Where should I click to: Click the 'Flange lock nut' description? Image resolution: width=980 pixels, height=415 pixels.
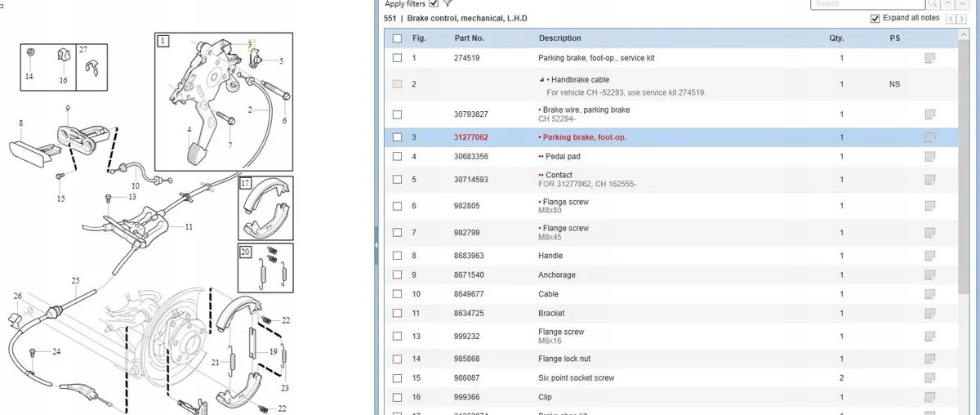click(565, 359)
